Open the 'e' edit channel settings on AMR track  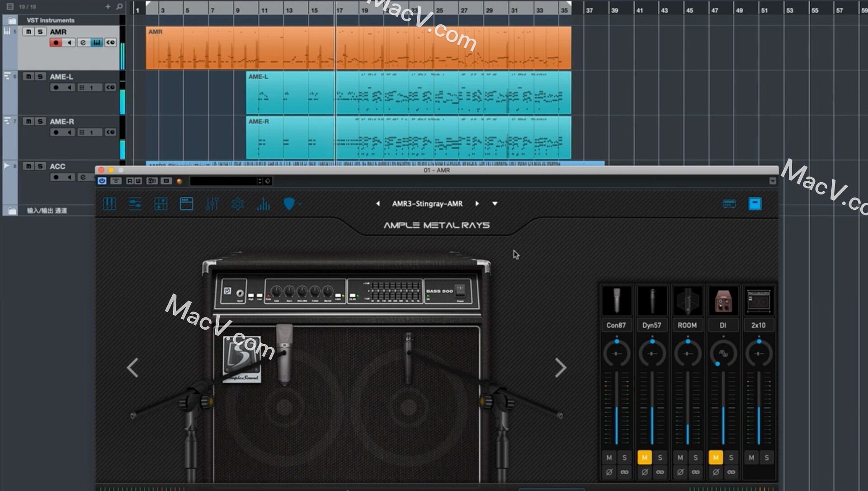coord(83,42)
